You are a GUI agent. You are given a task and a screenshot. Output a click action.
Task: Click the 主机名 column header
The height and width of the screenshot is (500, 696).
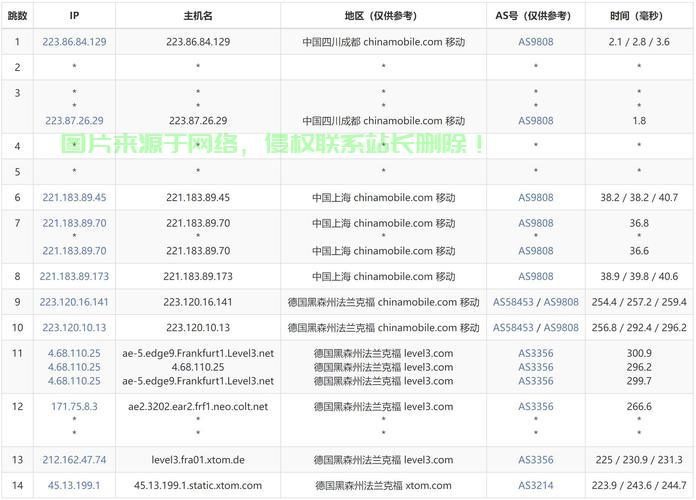[x=198, y=16]
